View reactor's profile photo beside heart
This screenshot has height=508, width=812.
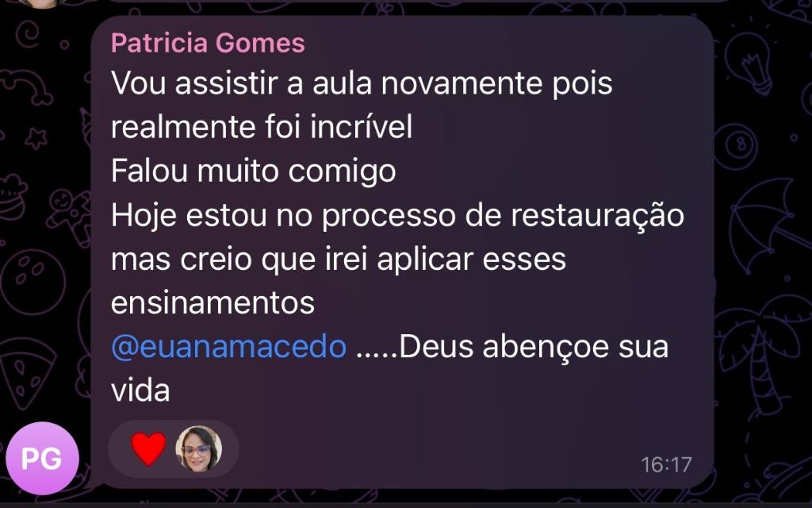[x=199, y=448]
